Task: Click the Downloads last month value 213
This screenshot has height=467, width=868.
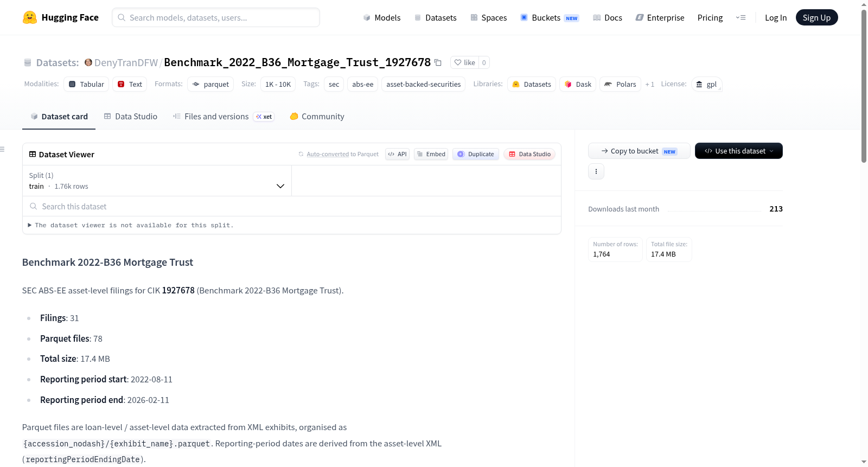Action: point(776,209)
